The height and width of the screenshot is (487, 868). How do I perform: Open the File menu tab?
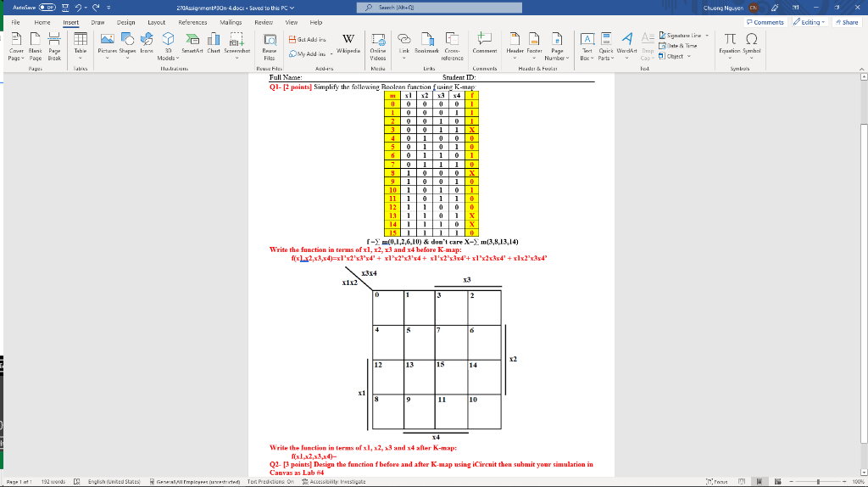[x=15, y=22]
